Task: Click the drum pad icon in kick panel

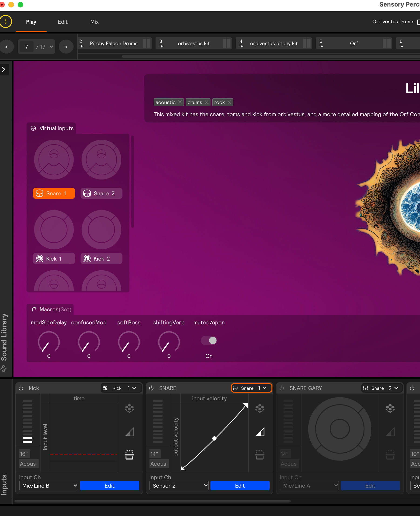Action: (129, 455)
